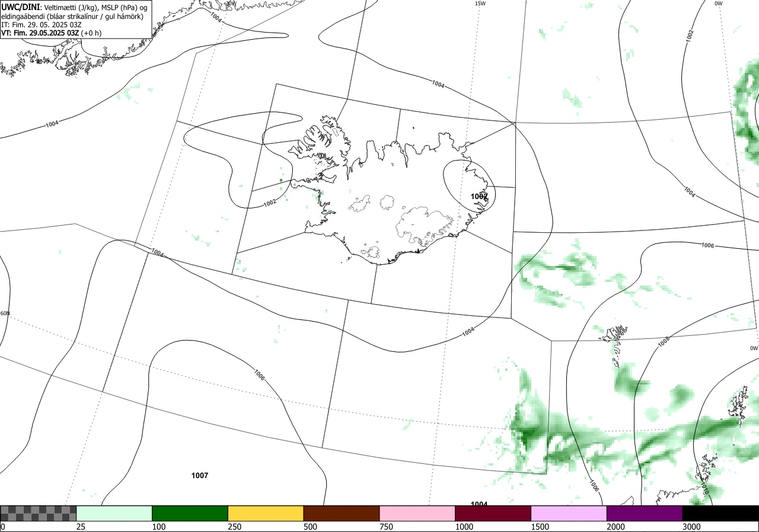Click the legend value label 100

coord(159,527)
